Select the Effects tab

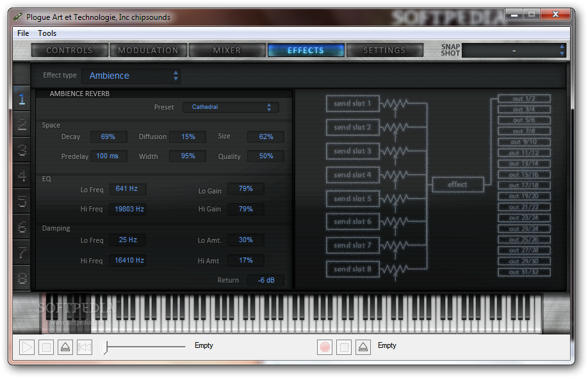306,50
